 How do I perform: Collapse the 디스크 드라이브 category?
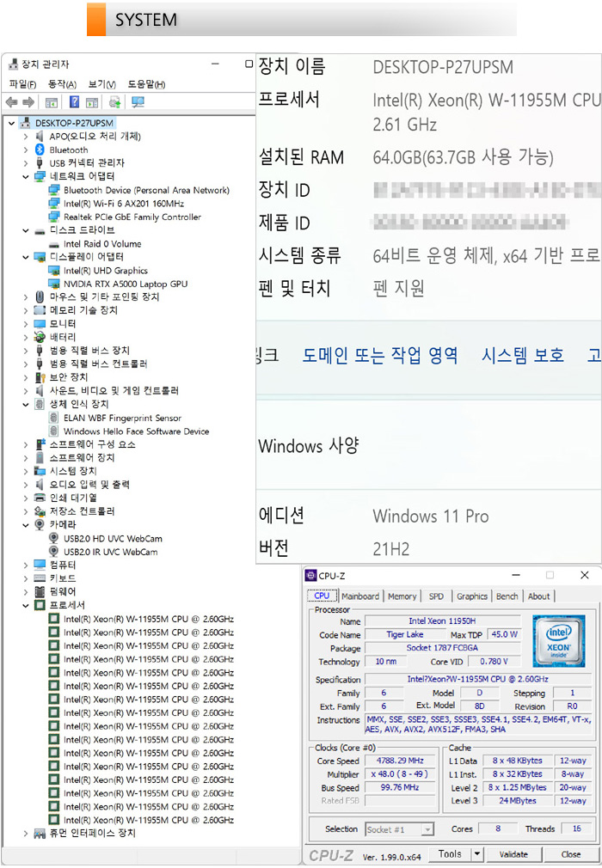pyautogui.click(x=26, y=230)
